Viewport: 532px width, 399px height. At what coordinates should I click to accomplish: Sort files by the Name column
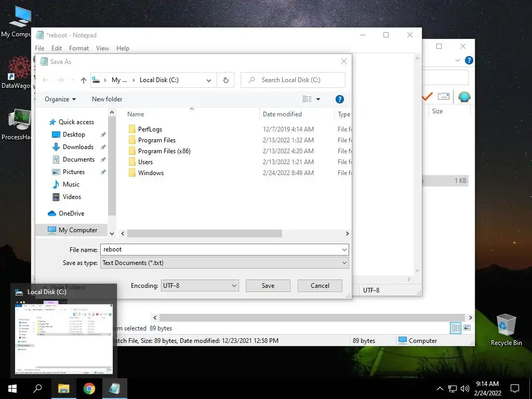[136, 114]
